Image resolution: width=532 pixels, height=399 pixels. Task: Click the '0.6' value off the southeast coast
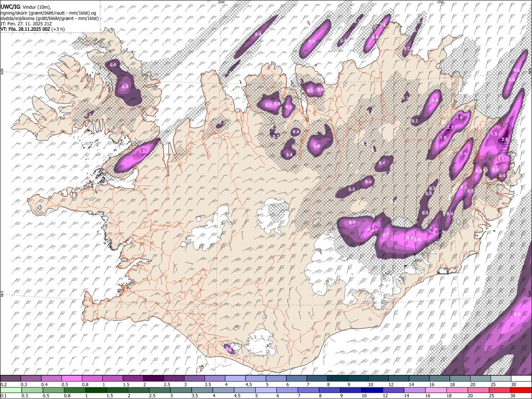517,314
